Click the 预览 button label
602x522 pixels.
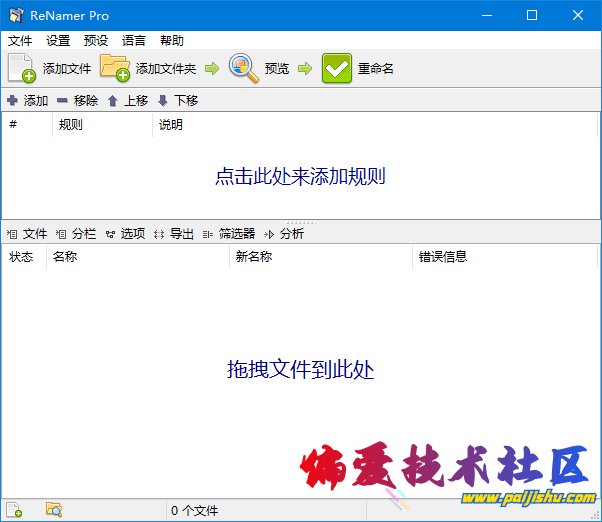pyautogui.click(x=276, y=69)
